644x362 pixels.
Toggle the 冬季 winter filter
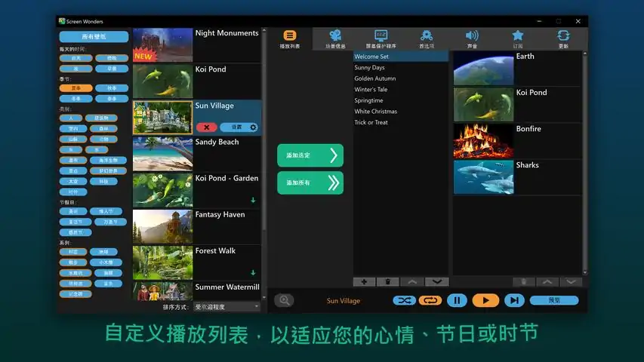tap(76, 99)
